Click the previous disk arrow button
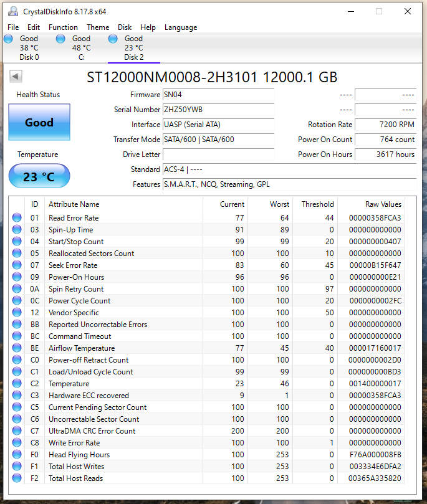 click(16, 77)
